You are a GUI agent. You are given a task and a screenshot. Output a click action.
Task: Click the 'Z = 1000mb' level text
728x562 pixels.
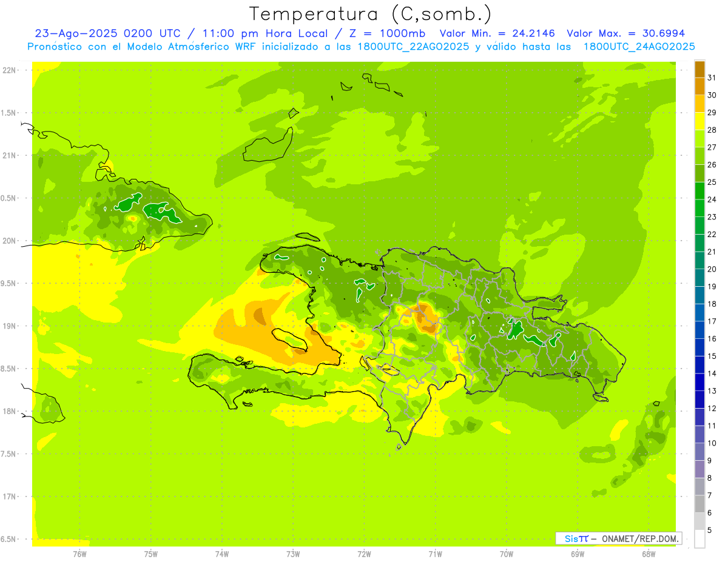pos(386,33)
